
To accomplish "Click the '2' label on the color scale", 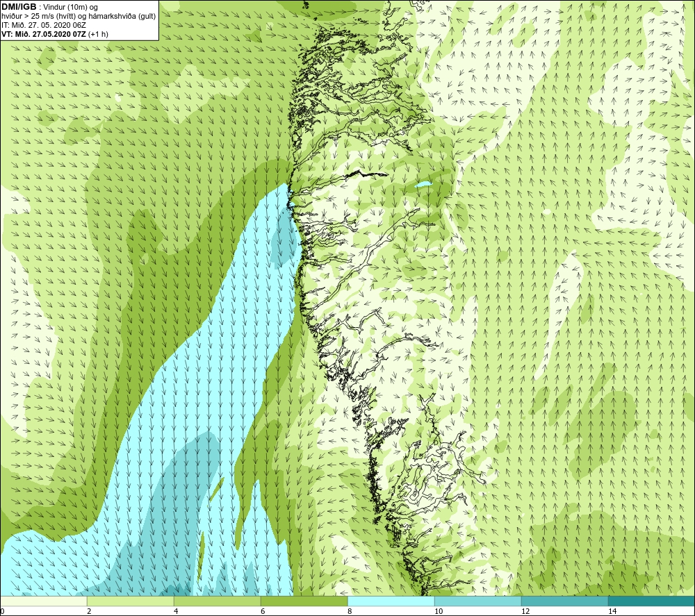I will [x=89, y=611].
